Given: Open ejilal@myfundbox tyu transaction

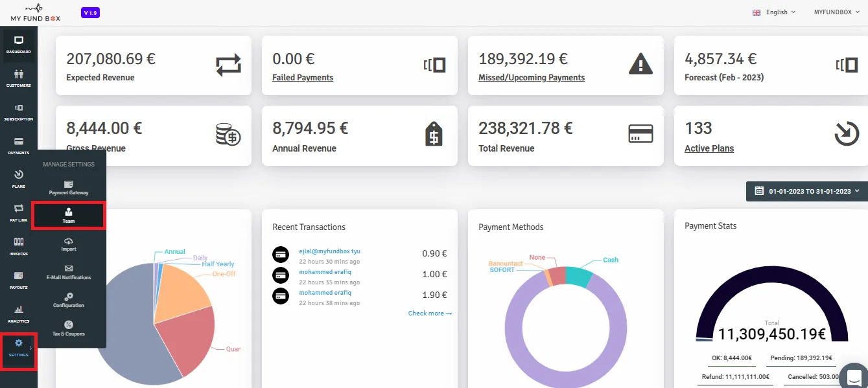Looking at the screenshot, I should coord(329,251).
